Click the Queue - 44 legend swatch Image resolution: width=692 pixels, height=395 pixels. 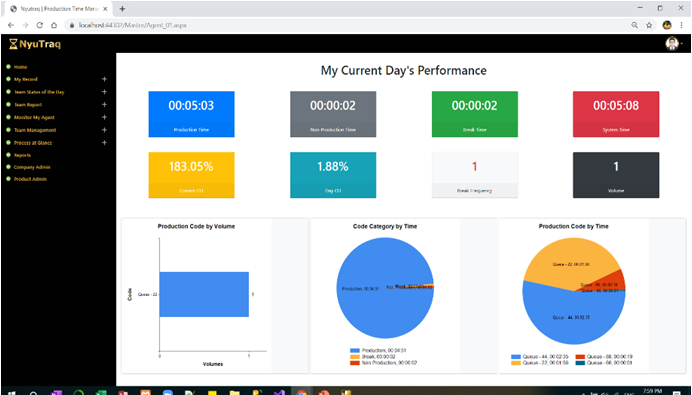(x=515, y=357)
